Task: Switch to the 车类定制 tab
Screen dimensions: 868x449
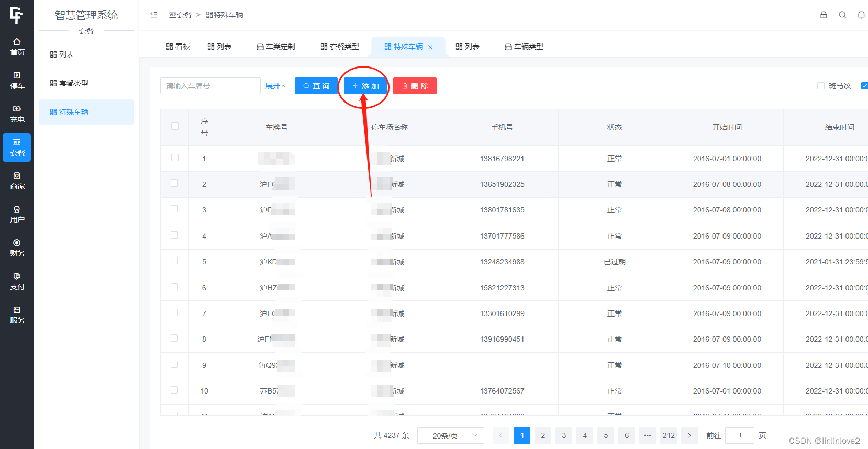Action: pyautogui.click(x=275, y=47)
